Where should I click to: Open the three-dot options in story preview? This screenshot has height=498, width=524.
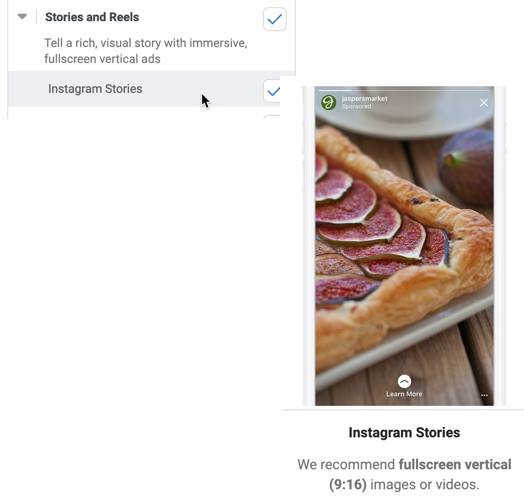coord(484,395)
